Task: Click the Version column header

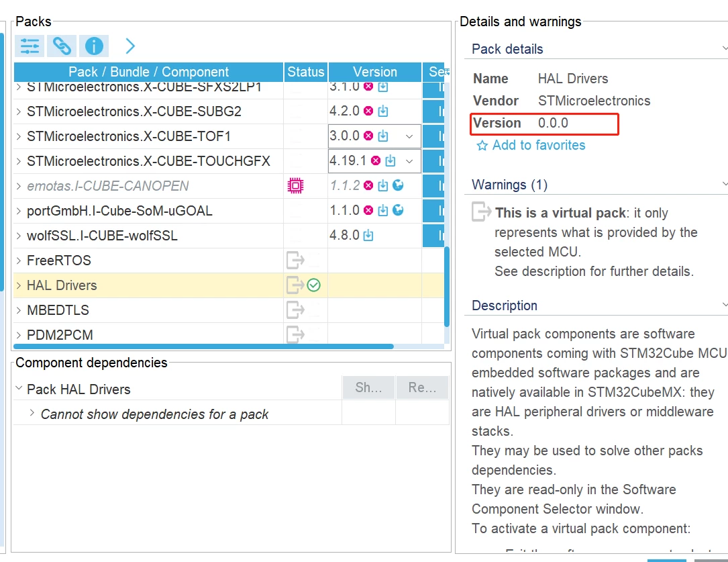Action: pos(374,72)
